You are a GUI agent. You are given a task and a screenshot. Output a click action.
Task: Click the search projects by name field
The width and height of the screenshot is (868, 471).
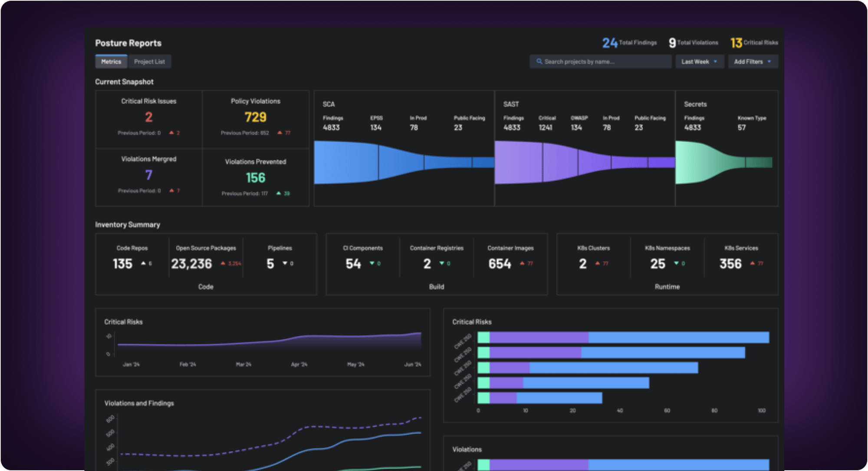(601, 62)
